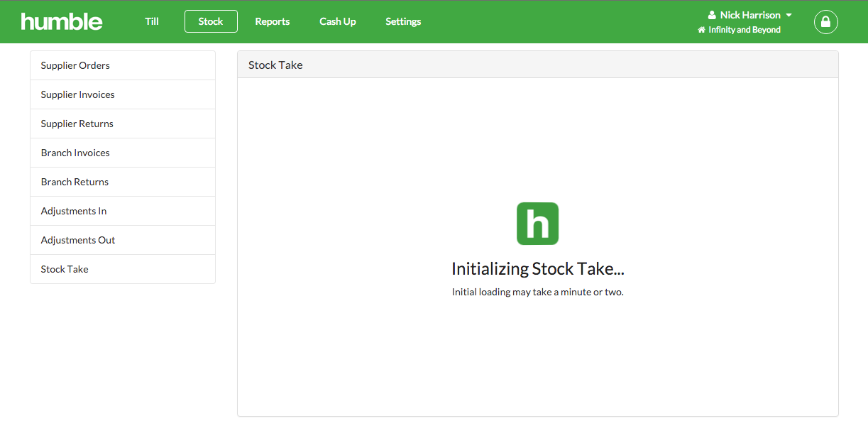Go to Branch Invoices
868x443 pixels.
(x=123, y=153)
